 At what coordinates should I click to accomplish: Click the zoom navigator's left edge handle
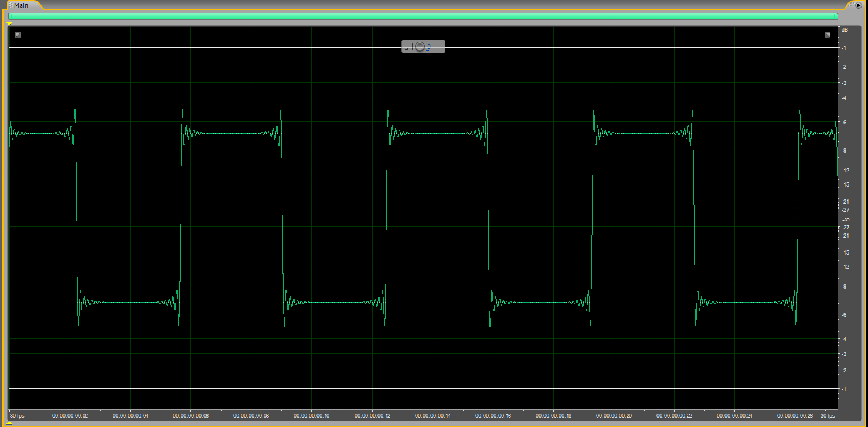pyautogui.click(x=10, y=16)
